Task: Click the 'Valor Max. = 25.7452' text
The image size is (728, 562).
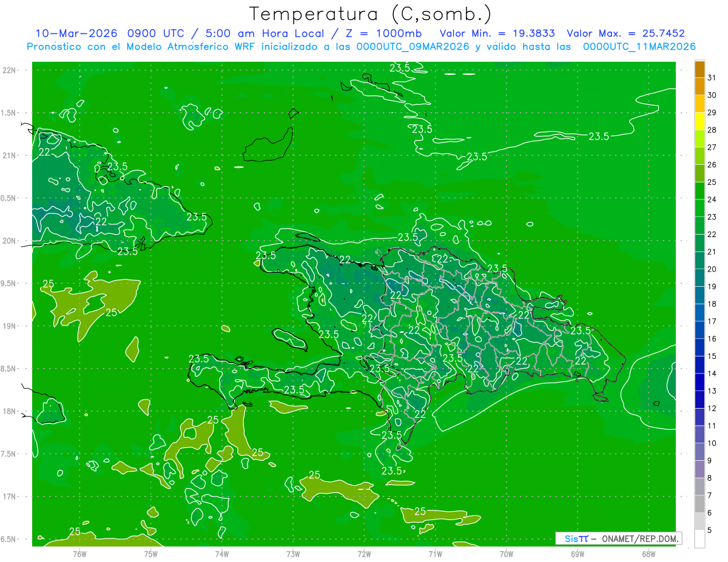Action: point(626,33)
